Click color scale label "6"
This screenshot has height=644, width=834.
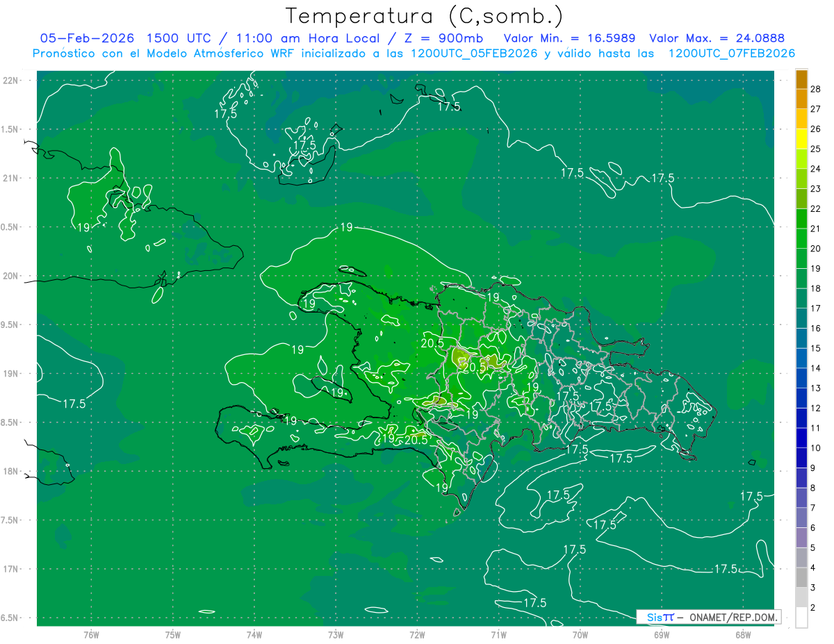pyautogui.click(x=814, y=528)
